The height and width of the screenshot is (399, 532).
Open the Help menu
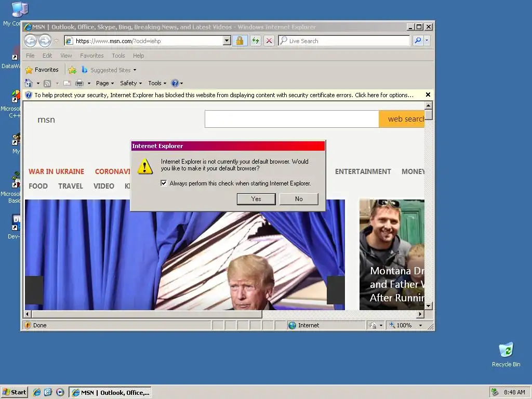(138, 56)
